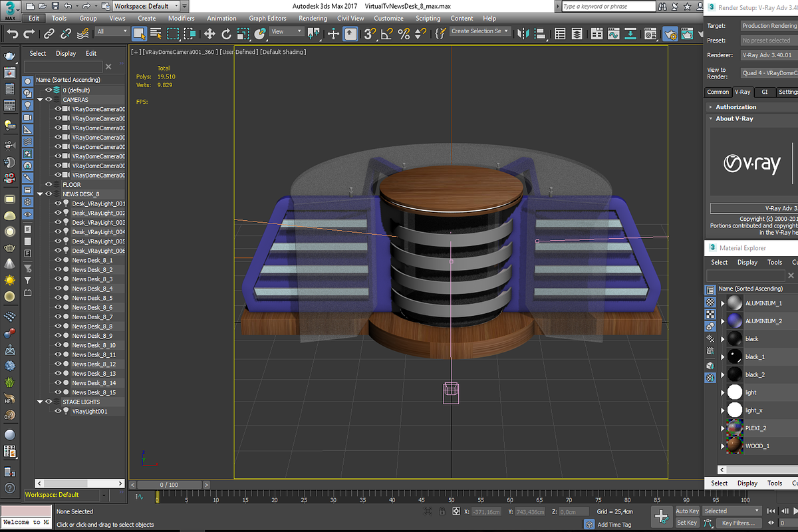Open the Workspace: Default dropdown in title bar
Screen dimensions: 798x532
146,6
